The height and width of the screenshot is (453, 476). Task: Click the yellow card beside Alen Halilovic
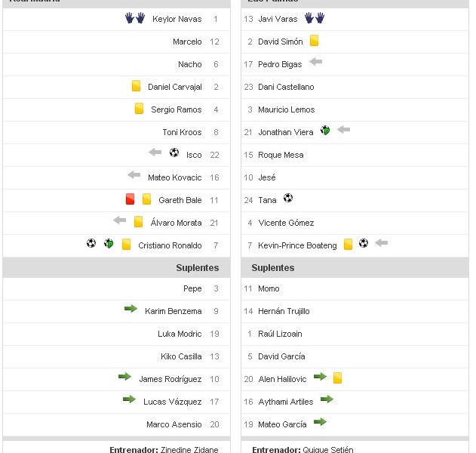pos(337,377)
